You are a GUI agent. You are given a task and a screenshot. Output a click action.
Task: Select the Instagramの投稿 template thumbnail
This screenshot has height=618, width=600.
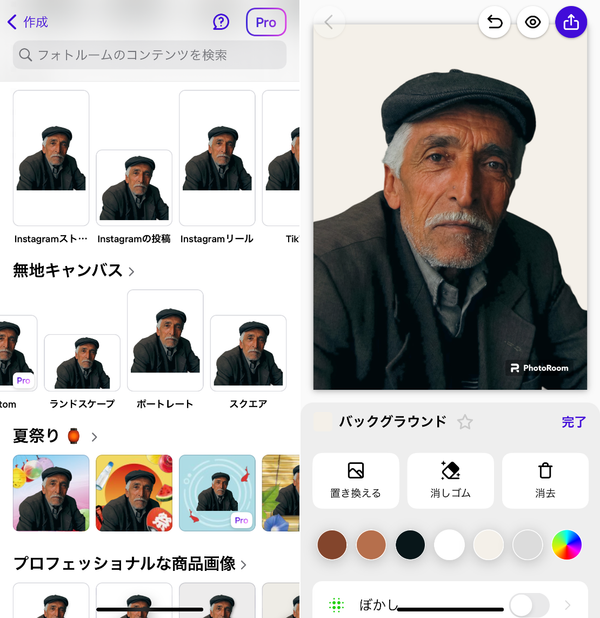(134, 188)
